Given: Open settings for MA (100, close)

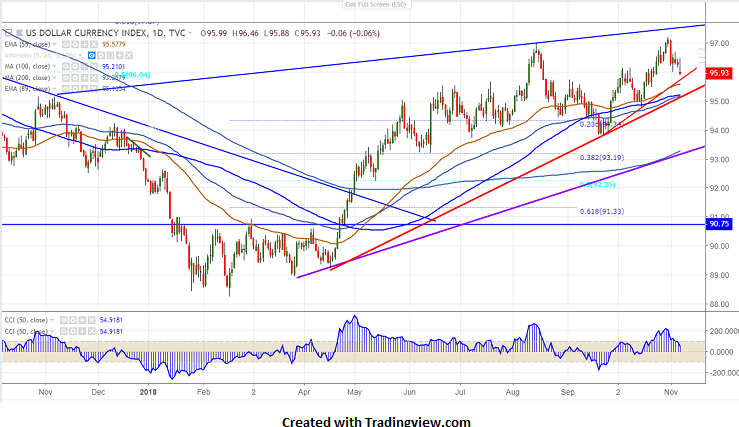Looking at the screenshot, I should [75, 66].
